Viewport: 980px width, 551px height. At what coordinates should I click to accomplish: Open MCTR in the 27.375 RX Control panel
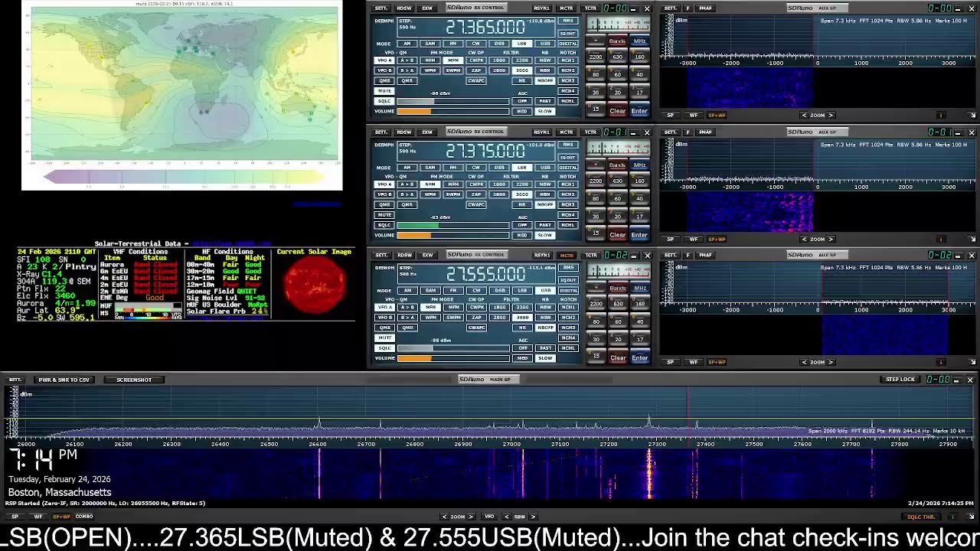pos(567,132)
